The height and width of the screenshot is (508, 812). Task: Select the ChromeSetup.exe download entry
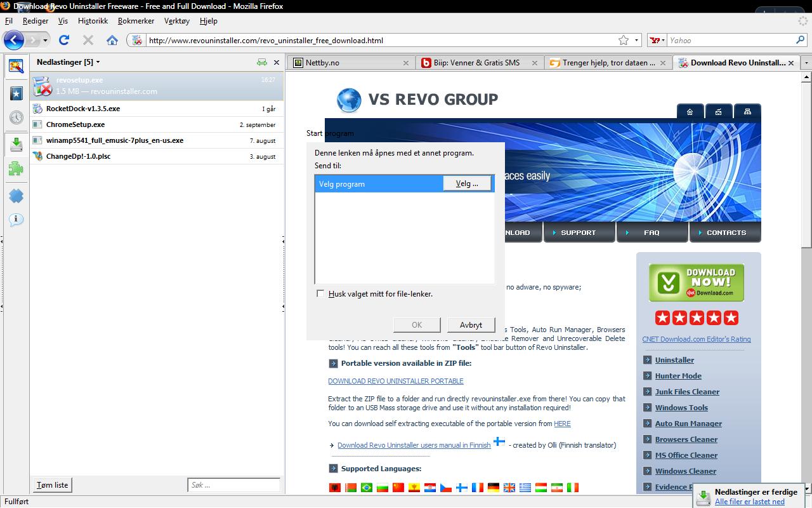pyautogui.click(x=156, y=124)
